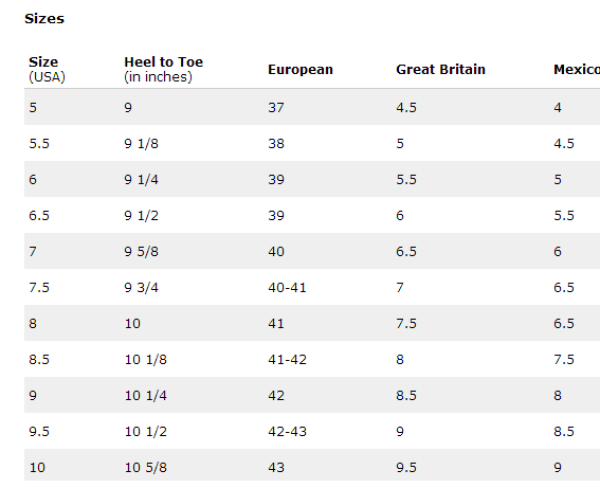Click the Mexico column header
600x488 pixels.
(x=577, y=69)
